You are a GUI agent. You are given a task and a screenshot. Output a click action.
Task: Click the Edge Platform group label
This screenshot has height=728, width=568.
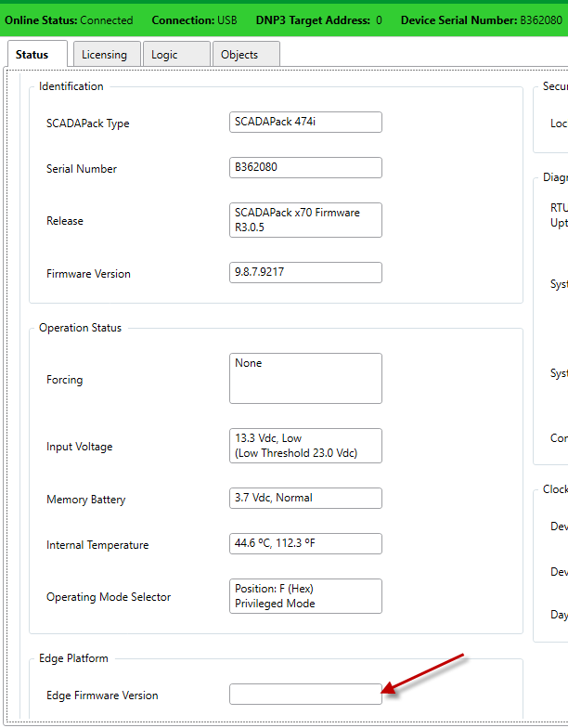[73, 658]
